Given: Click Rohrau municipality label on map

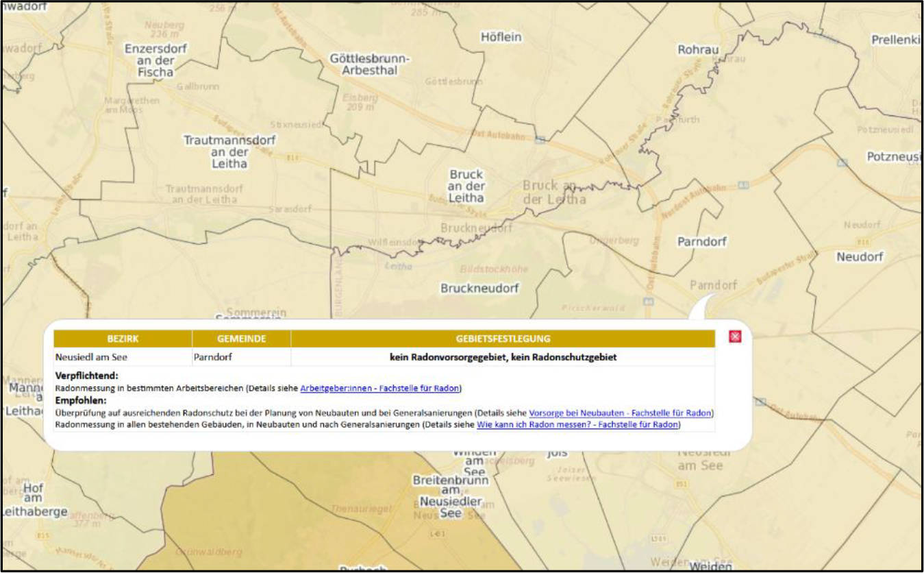Looking at the screenshot, I should [699, 49].
